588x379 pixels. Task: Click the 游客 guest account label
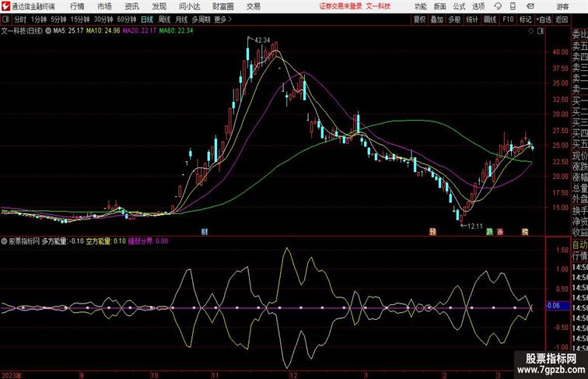click(562, 6)
